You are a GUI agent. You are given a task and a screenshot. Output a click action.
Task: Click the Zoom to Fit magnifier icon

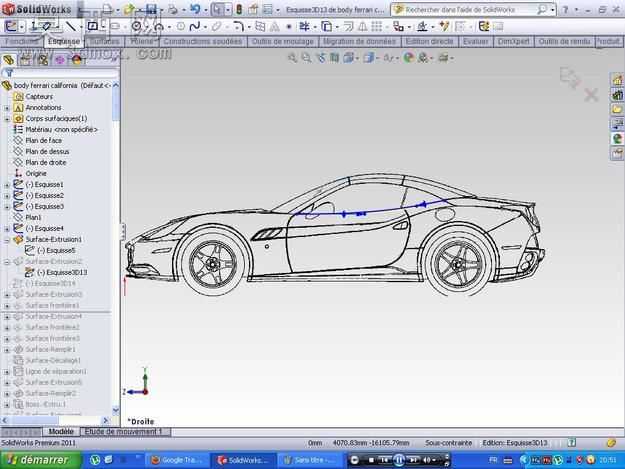pos(292,58)
